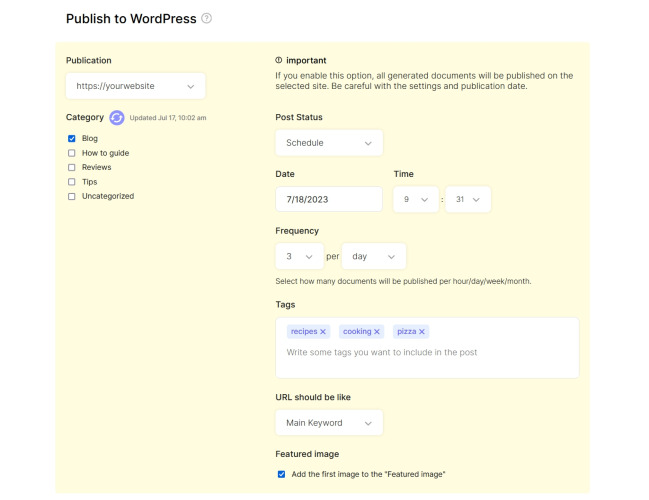Click the 'Reviews' category label
Screen dimensions: 649x500
coord(96,167)
